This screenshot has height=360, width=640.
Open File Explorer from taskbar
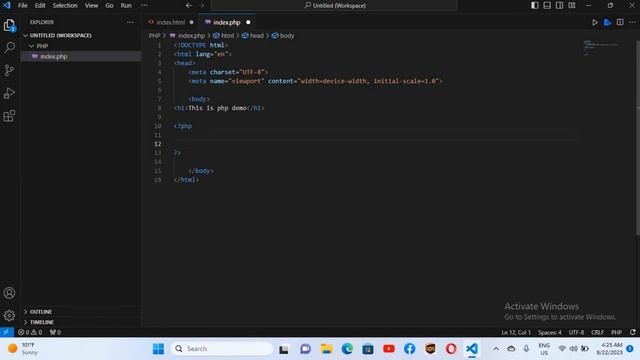[326, 349]
